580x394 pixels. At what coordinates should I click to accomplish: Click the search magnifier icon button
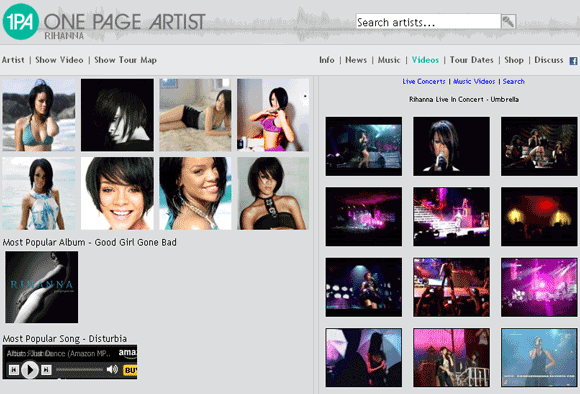(508, 22)
